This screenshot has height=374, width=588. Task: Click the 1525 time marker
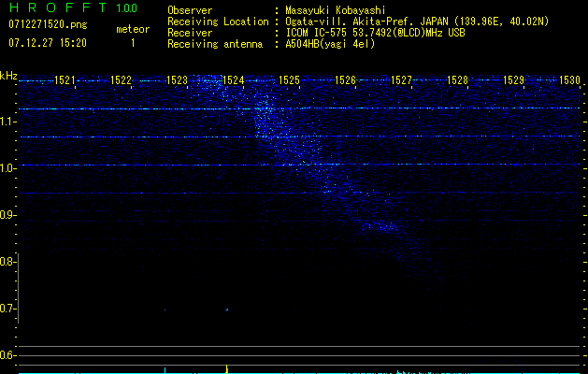289,80
